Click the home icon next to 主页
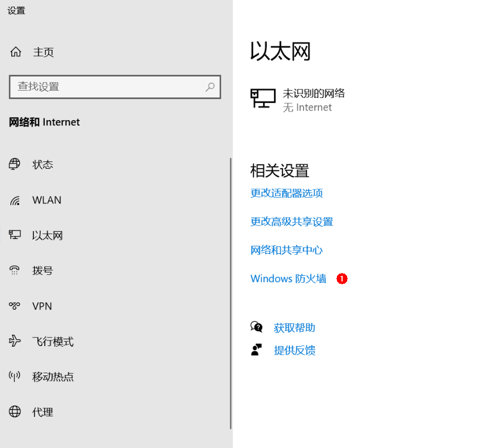 click(15, 52)
